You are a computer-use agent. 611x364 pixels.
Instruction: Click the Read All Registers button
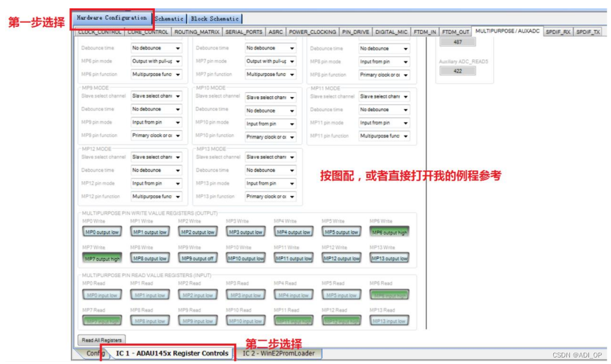102,340
